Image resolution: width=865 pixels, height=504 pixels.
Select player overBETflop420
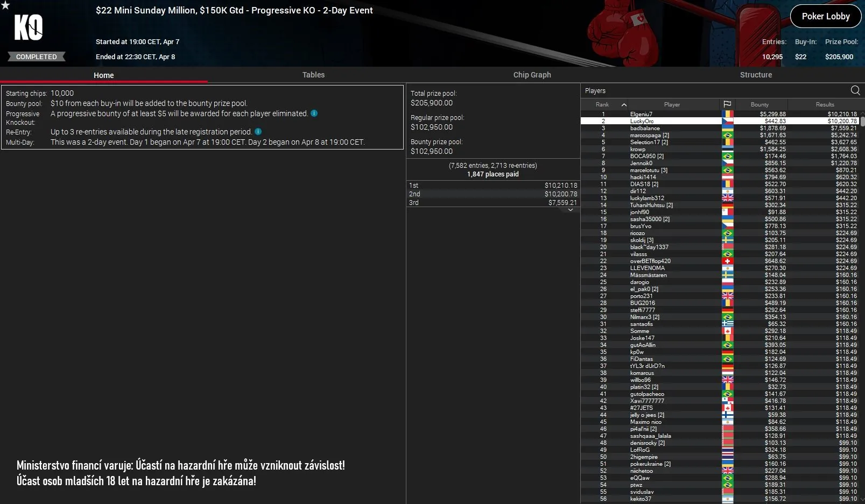coord(720,261)
